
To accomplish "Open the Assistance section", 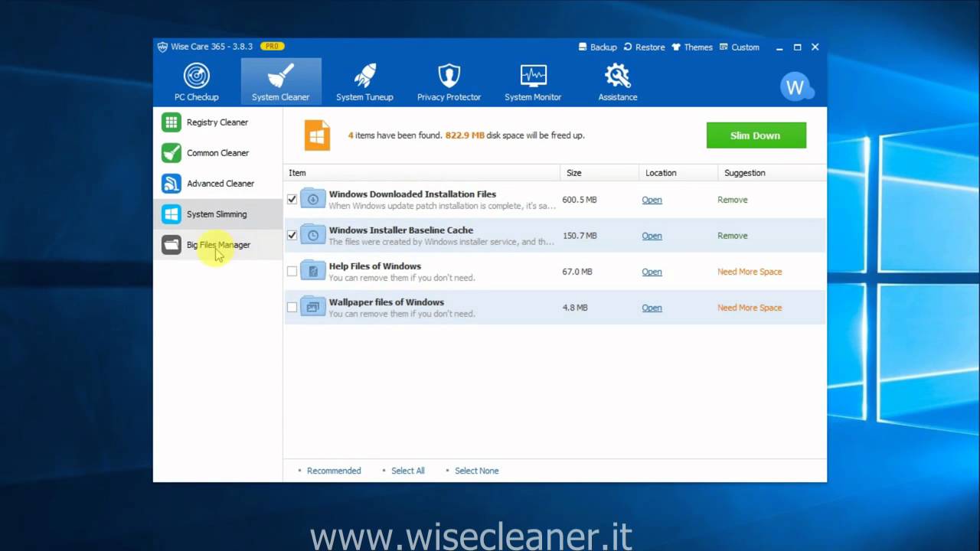I will pyautogui.click(x=617, y=82).
